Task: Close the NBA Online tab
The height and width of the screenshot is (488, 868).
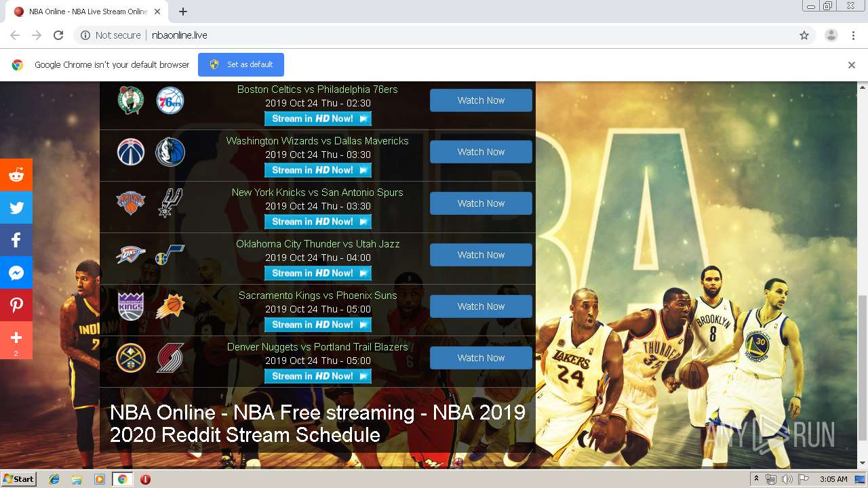Action: tap(157, 12)
